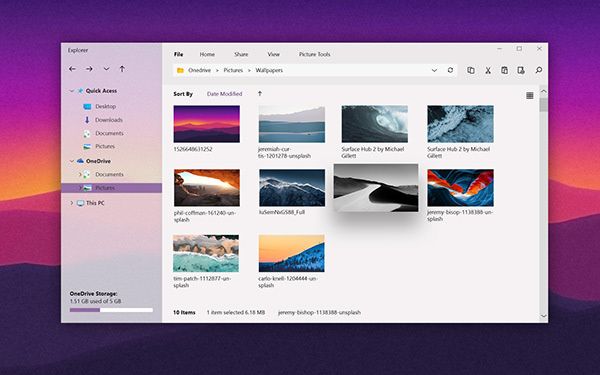Image resolution: width=600 pixels, height=375 pixels.
Task: Open the recent locations chevron in sidebar
Action: pos(106,69)
